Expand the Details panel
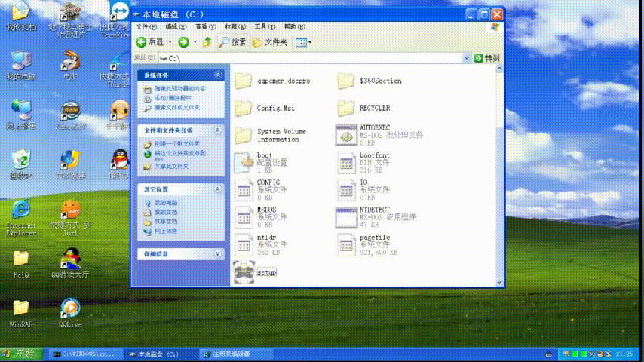The image size is (644, 362). point(218,254)
